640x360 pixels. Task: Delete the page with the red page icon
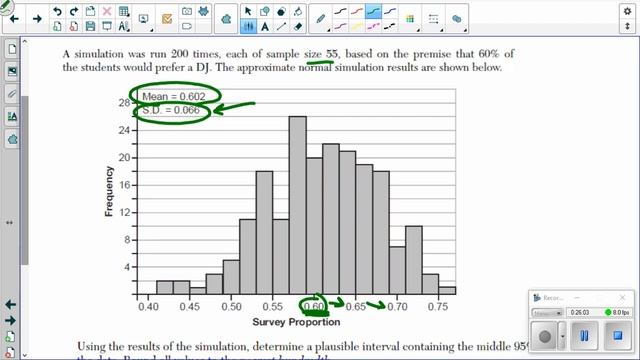point(74,27)
